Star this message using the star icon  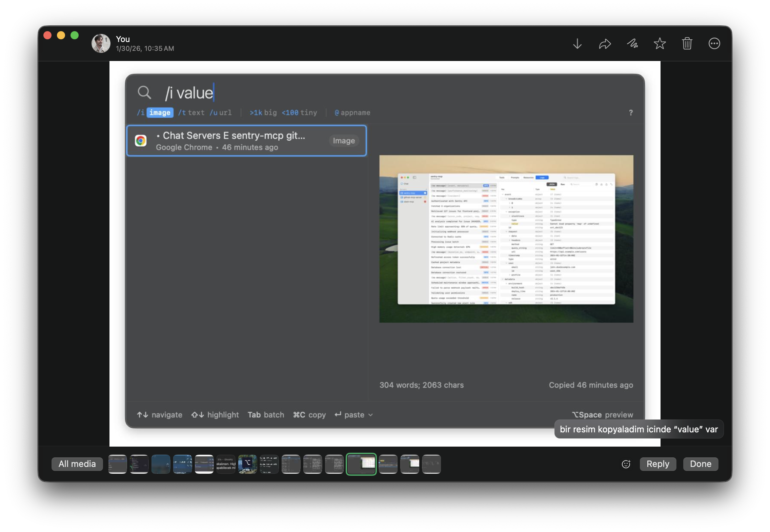coord(660,43)
